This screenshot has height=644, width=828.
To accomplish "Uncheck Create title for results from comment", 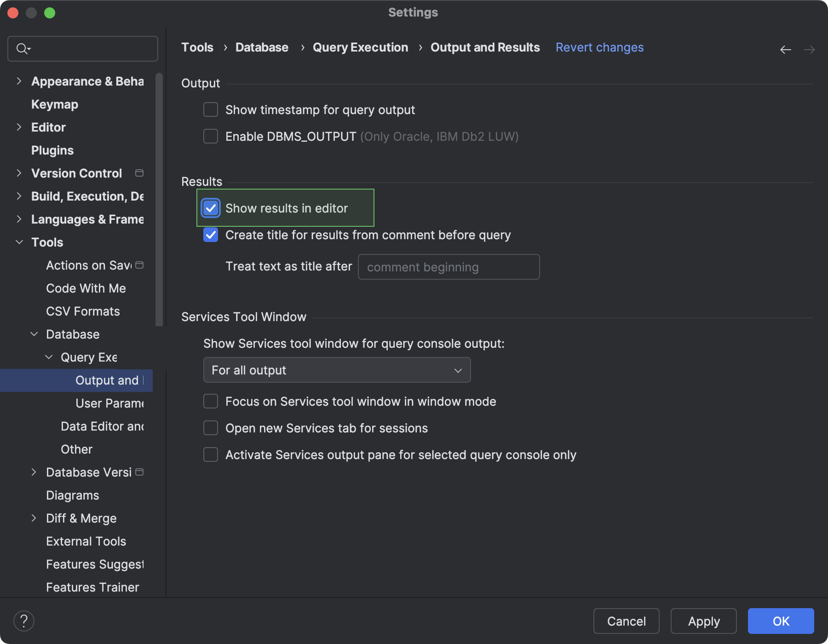I will (x=210, y=235).
